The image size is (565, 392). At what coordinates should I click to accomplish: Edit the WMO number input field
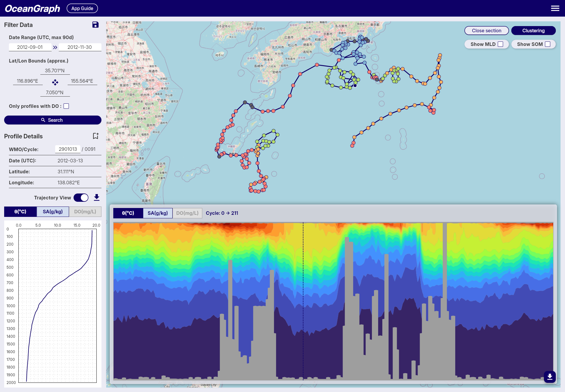(x=68, y=149)
